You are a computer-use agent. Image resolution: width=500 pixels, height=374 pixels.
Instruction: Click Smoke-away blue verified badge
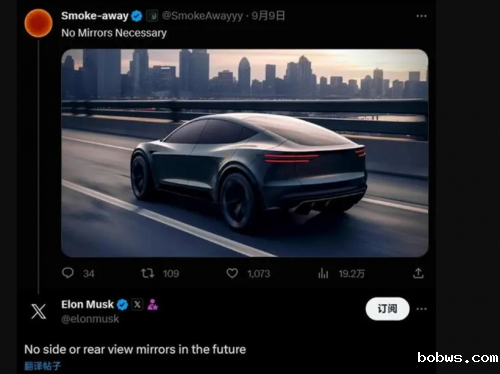click(137, 16)
